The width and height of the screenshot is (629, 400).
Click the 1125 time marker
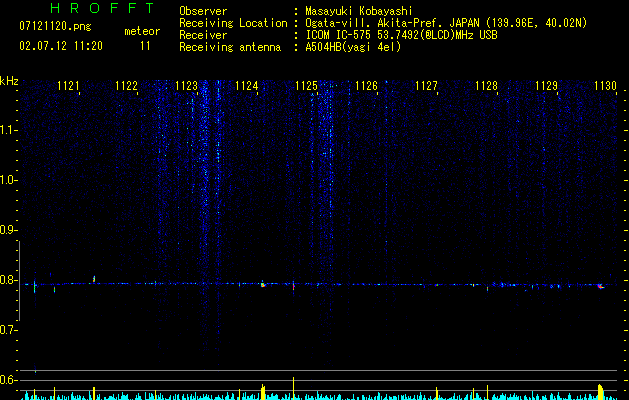pos(306,86)
